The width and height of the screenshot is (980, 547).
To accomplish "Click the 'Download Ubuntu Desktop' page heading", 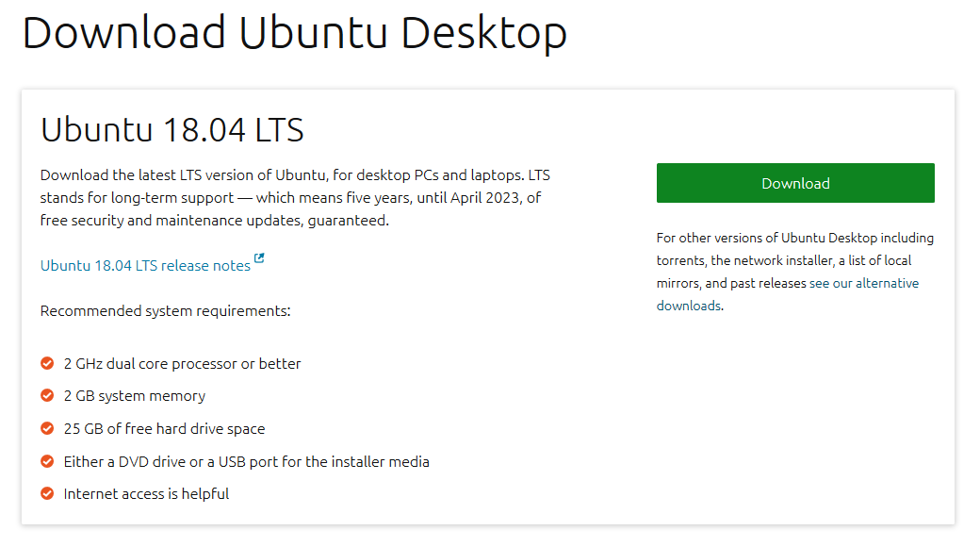I will click(x=294, y=33).
